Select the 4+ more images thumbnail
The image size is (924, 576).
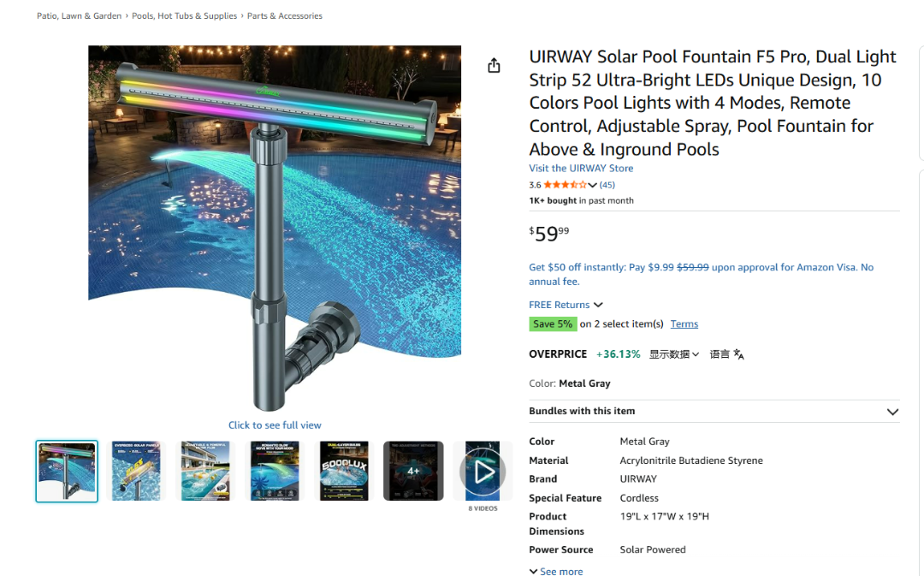tap(413, 471)
